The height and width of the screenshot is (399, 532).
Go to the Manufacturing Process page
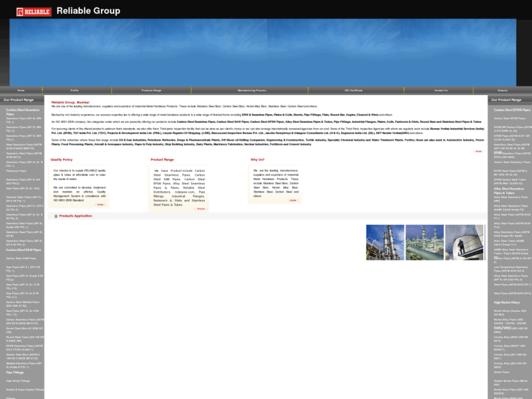point(252,90)
